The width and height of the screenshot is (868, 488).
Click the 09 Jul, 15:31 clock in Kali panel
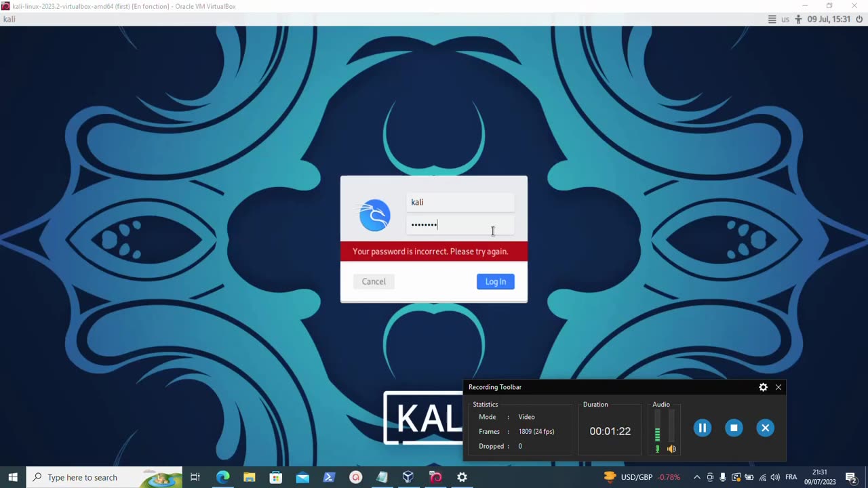[x=829, y=19]
